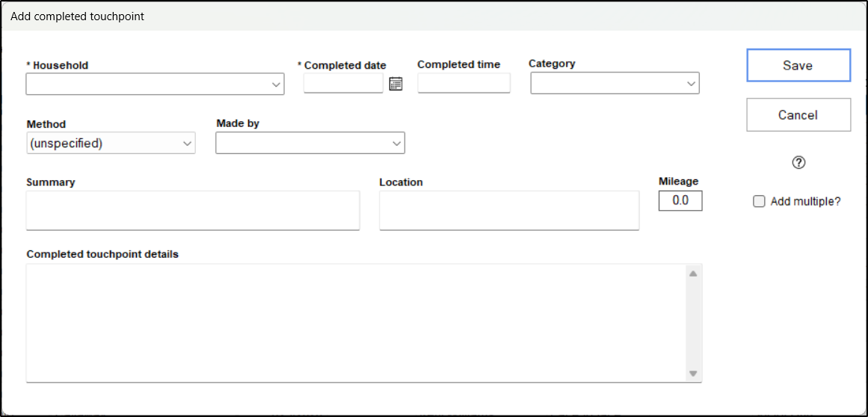Click the details box scroll-up arrow
The height and width of the screenshot is (417, 868).
[x=693, y=274]
